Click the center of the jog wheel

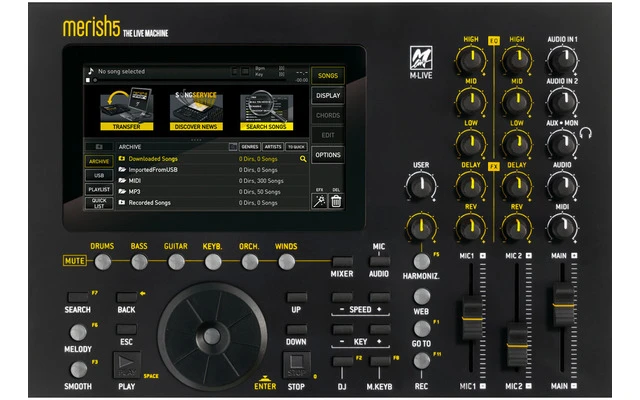[212, 336]
